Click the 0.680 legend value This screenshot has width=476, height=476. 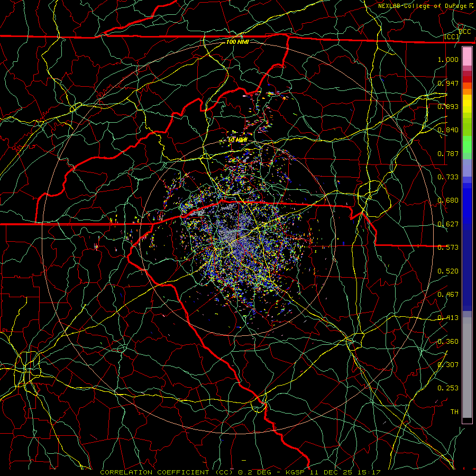click(x=448, y=200)
